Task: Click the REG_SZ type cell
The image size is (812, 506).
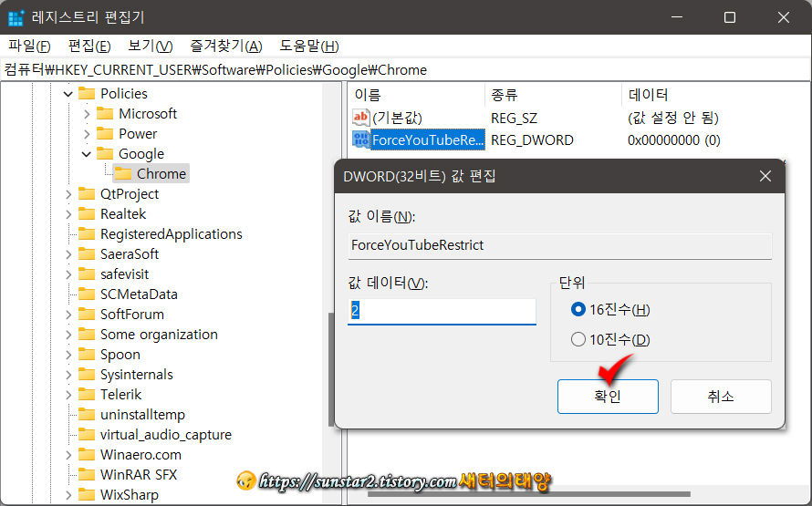Action: pyautogui.click(x=514, y=118)
